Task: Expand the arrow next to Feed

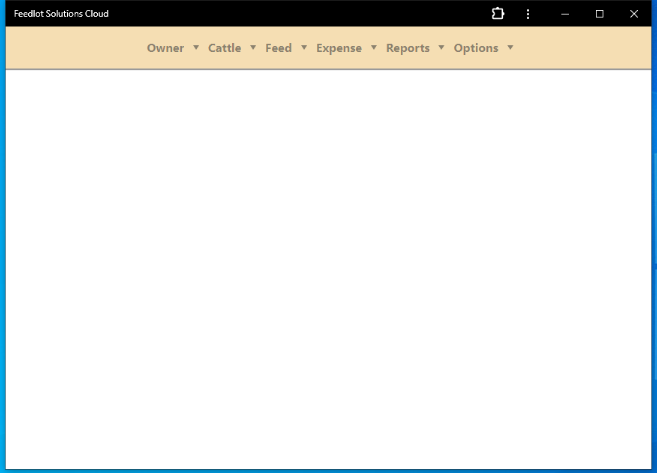Action: click(x=304, y=47)
